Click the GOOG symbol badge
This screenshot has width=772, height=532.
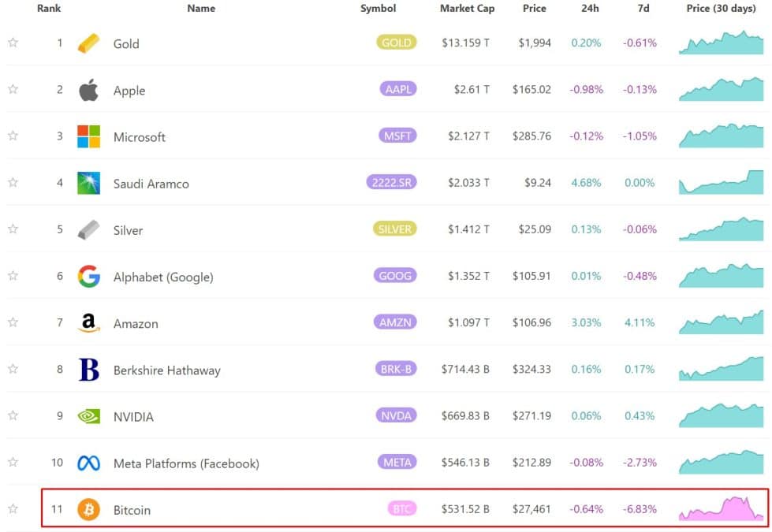pos(395,275)
